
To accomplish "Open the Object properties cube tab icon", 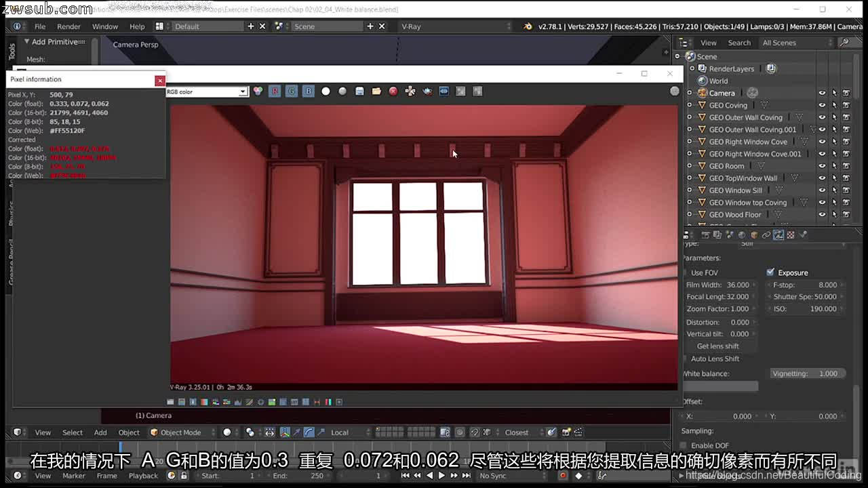I will click(x=754, y=235).
